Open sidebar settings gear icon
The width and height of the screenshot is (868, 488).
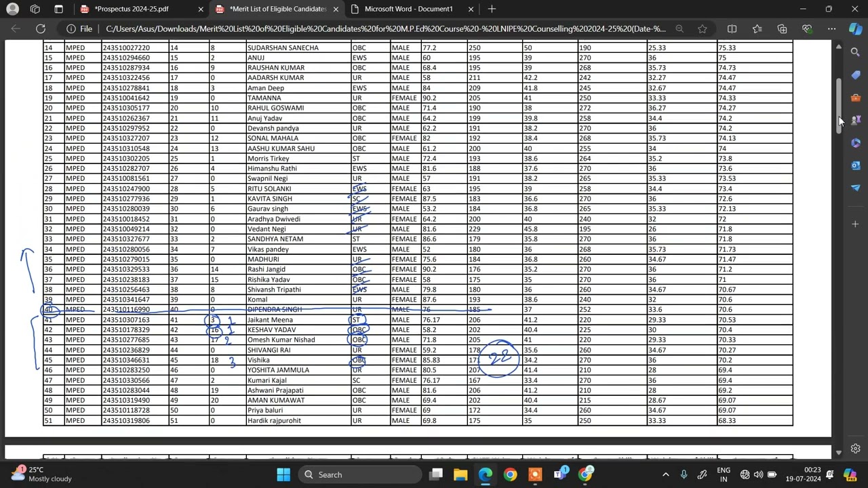[855, 449]
